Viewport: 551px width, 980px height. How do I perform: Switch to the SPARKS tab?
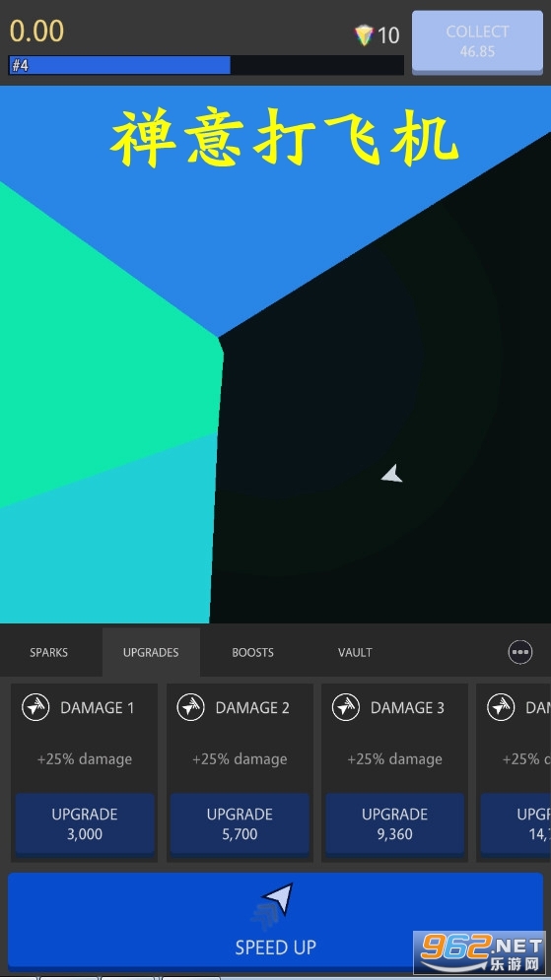pos(48,652)
